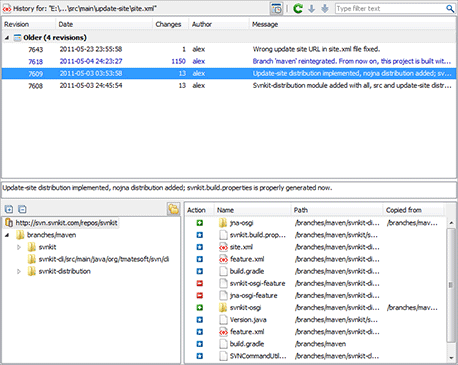Collapse the Older (4 revisions) group
Image resolution: width=458 pixels, height=365 pixels.
click(x=7, y=38)
